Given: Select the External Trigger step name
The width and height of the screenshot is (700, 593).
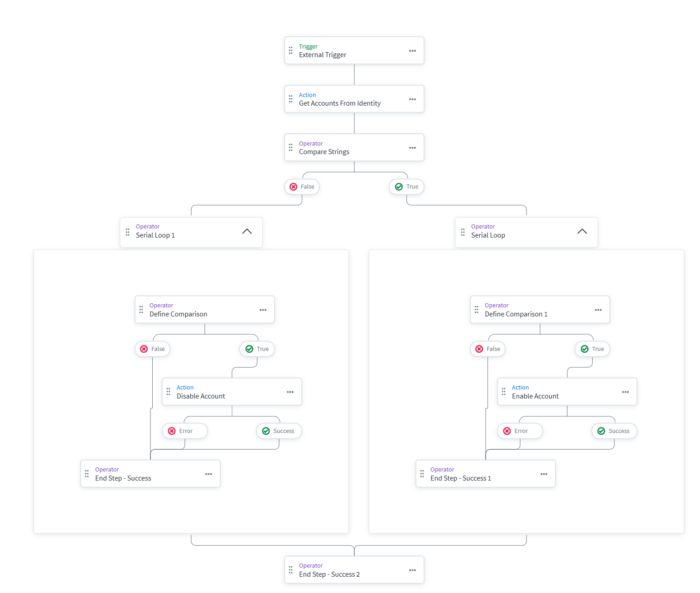Looking at the screenshot, I should pos(323,55).
